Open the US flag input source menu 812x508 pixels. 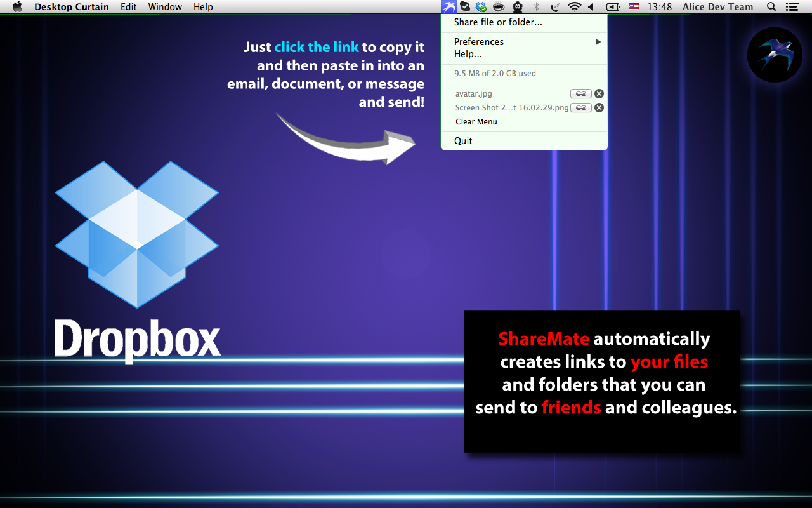tap(633, 7)
